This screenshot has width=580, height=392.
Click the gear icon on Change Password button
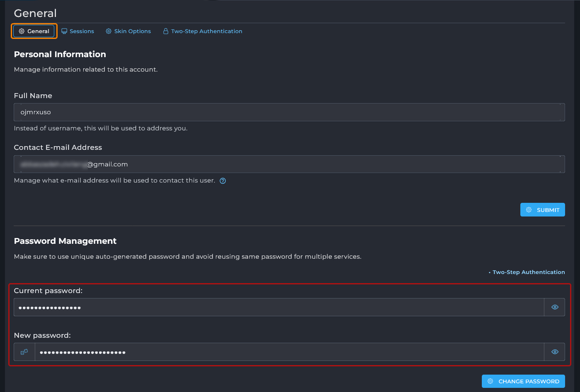pos(491,381)
